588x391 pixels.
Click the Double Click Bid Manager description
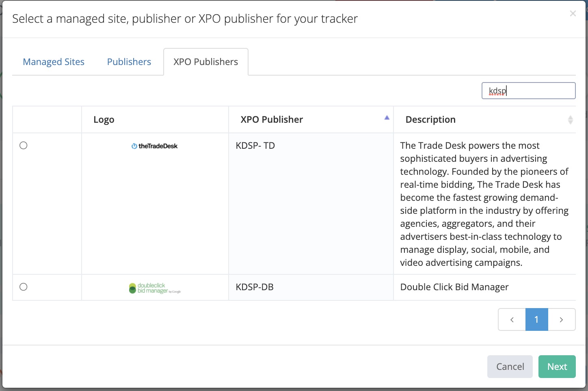[x=454, y=287]
